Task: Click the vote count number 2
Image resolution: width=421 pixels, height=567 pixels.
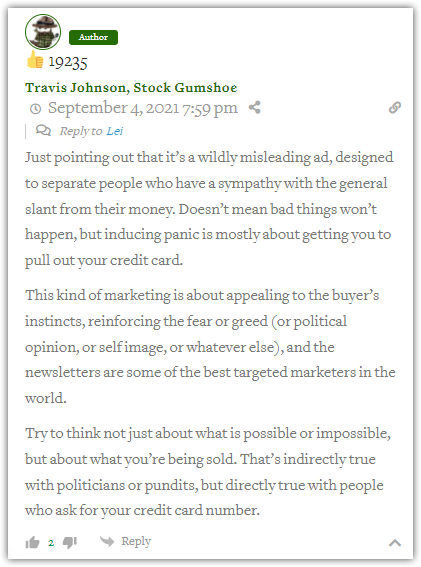Action: coord(51,543)
